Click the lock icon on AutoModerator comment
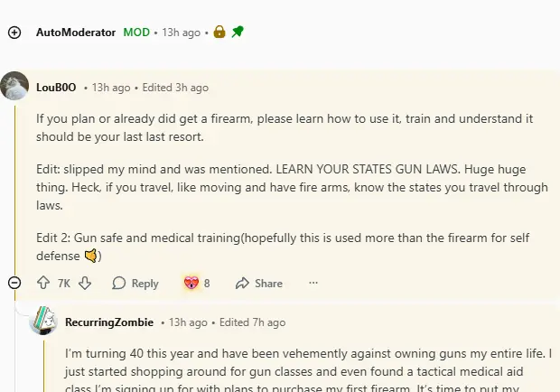The image size is (560, 392). point(219,32)
